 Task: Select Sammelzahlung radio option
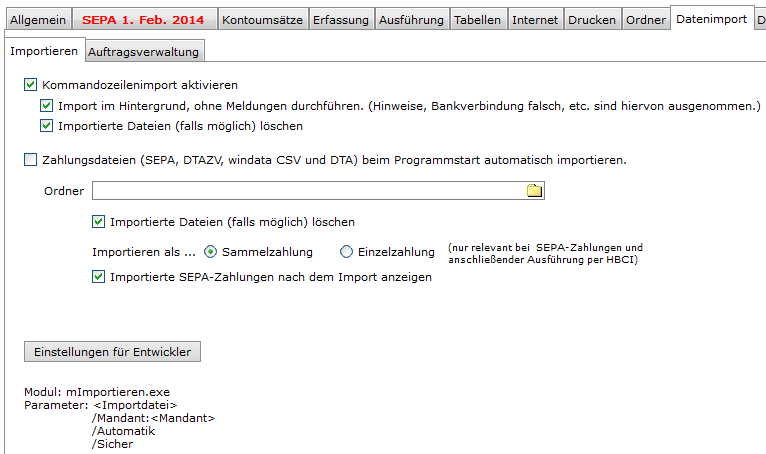pyautogui.click(x=210, y=252)
